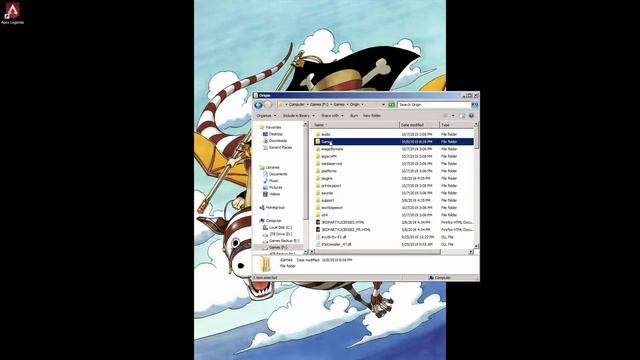Click the plugins folder icon
This screenshot has height=360, width=640.
(318, 178)
